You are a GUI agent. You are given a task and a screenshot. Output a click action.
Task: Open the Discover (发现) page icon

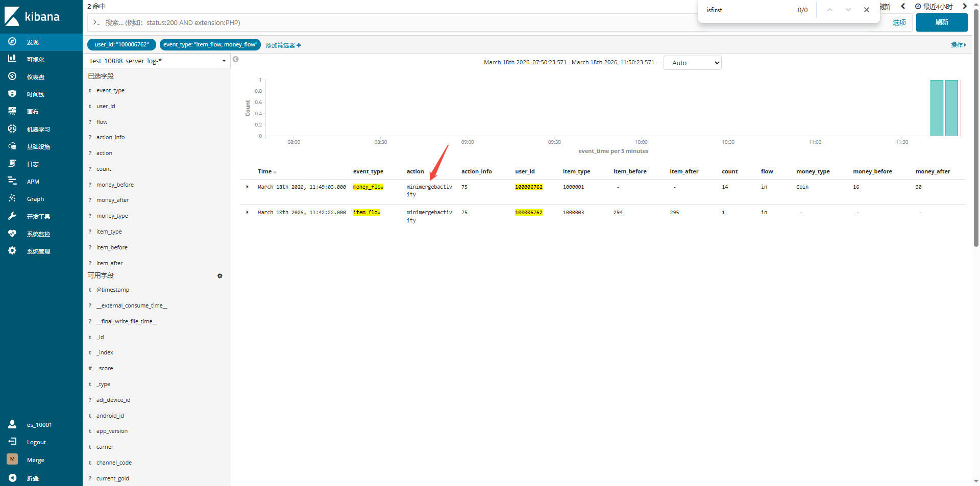tap(12, 42)
